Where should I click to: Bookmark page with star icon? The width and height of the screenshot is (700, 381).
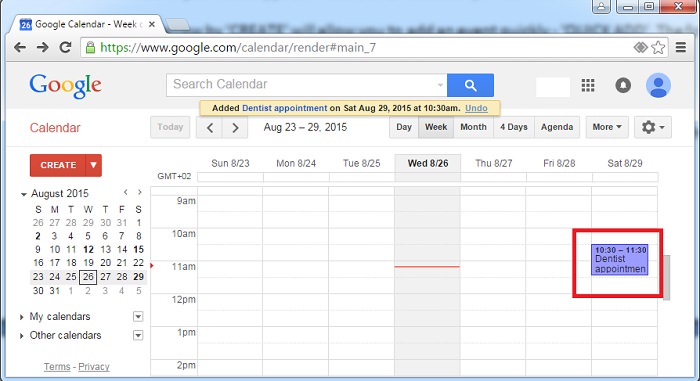click(x=658, y=47)
